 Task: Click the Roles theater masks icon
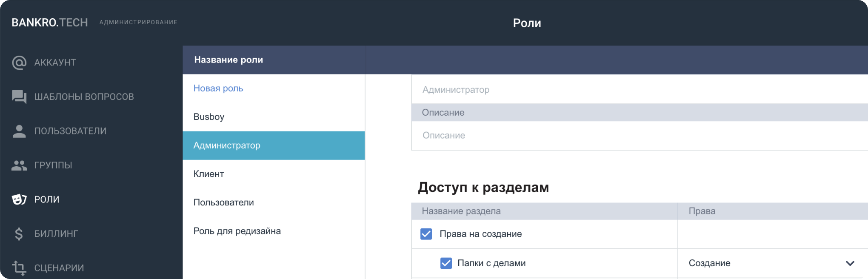click(19, 199)
